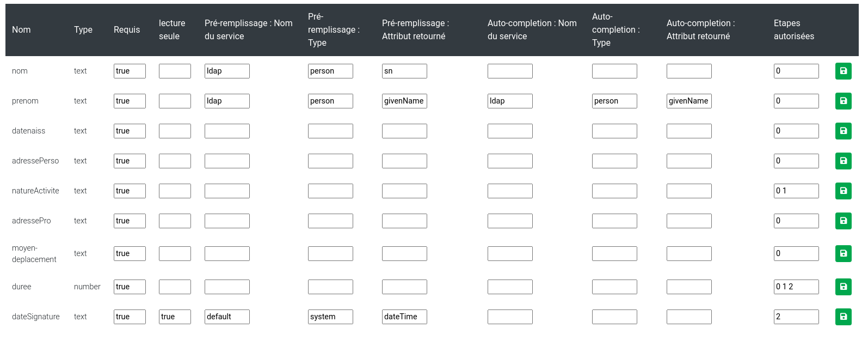868x340 pixels.
Task: Save the adressePerso row
Action: click(x=843, y=161)
